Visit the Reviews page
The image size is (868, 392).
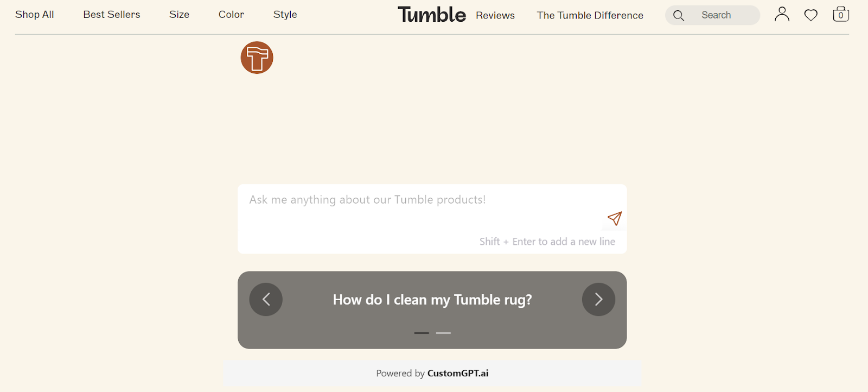click(x=495, y=16)
